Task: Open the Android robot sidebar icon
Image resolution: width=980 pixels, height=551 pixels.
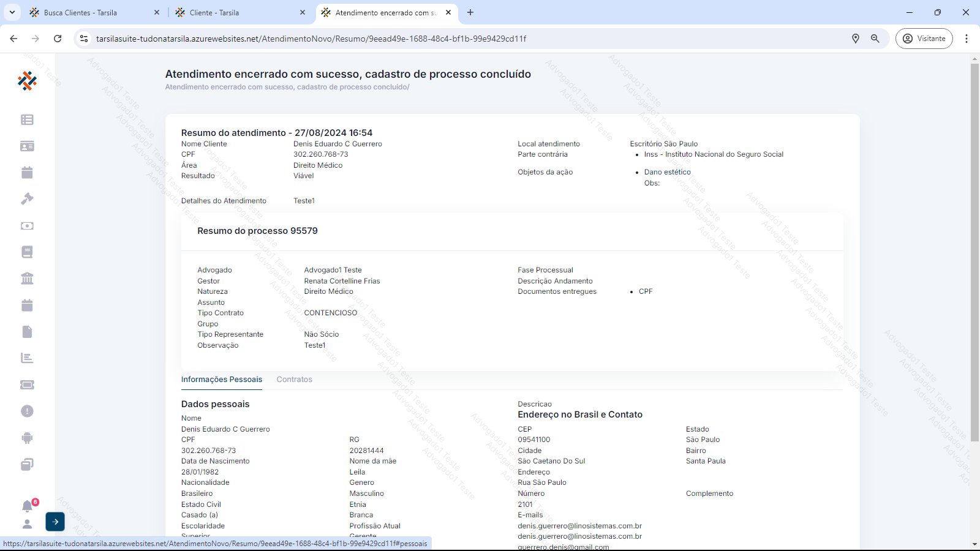Action: click(x=27, y=438)
